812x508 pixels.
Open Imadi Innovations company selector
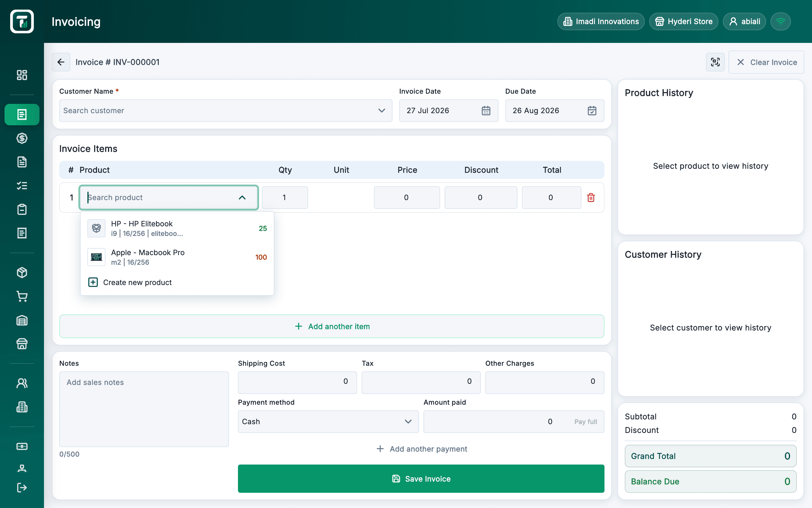[x=601, y=21]
